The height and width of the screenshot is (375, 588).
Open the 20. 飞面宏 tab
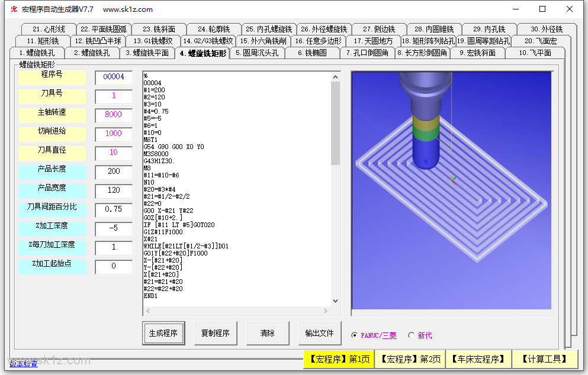(x=541, y=41)
